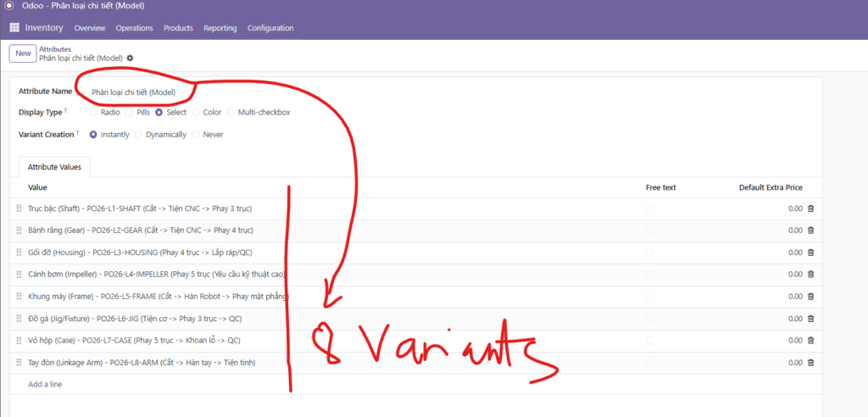
Task: Delete the Trục bậc (Shaft) row
Action: 810,208
